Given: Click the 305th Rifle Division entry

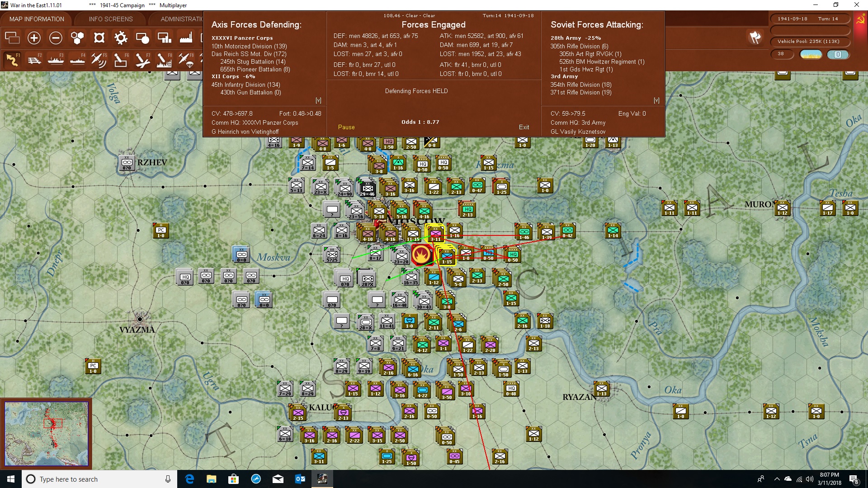Looking at the screenshot, I should pos(579,46).
